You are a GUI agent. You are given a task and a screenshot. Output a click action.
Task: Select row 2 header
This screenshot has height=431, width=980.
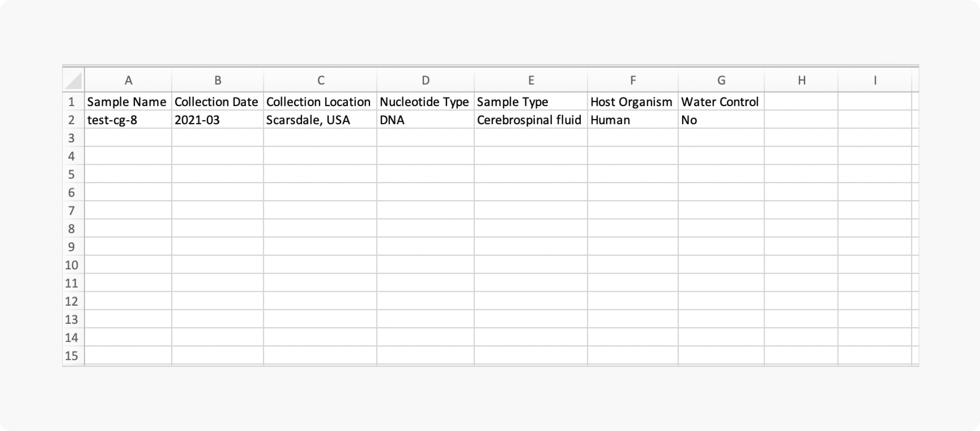(x=71, y=120)
